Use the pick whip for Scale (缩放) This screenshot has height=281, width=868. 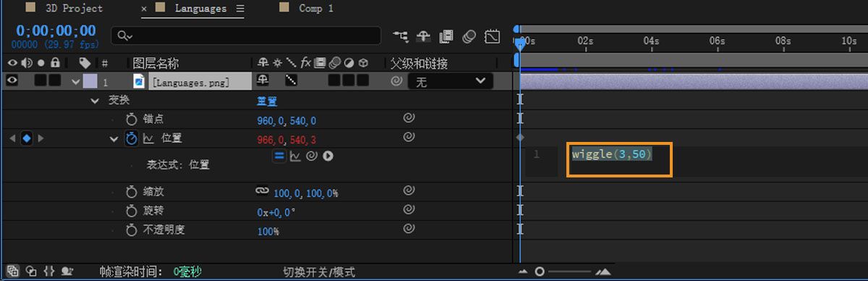409,191
